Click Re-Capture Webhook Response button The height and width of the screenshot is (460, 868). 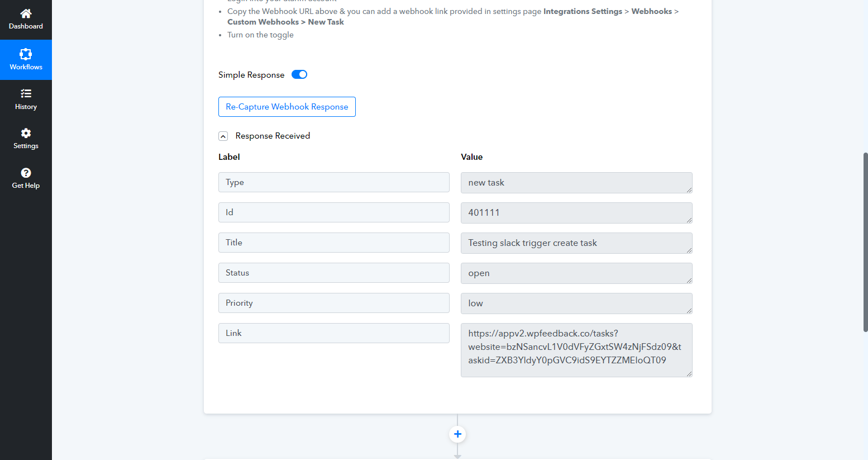click(x=287, y=107)
